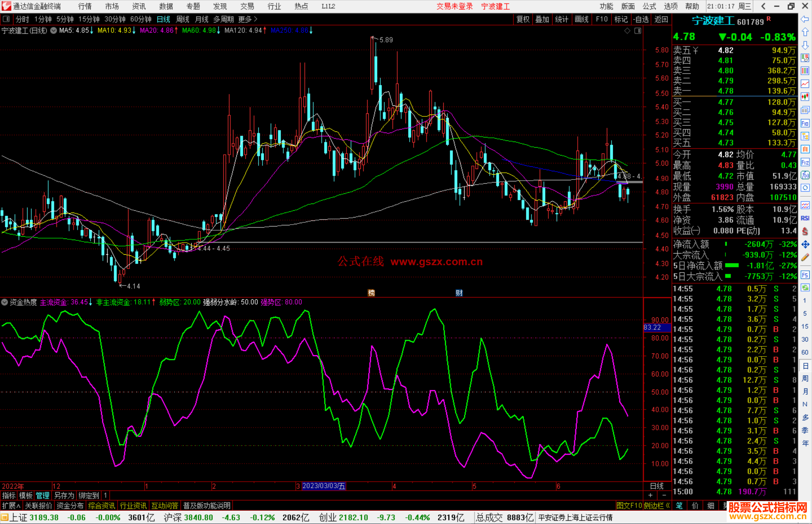
Task: Click the 83.22 value marker
Action: [657, 328]
